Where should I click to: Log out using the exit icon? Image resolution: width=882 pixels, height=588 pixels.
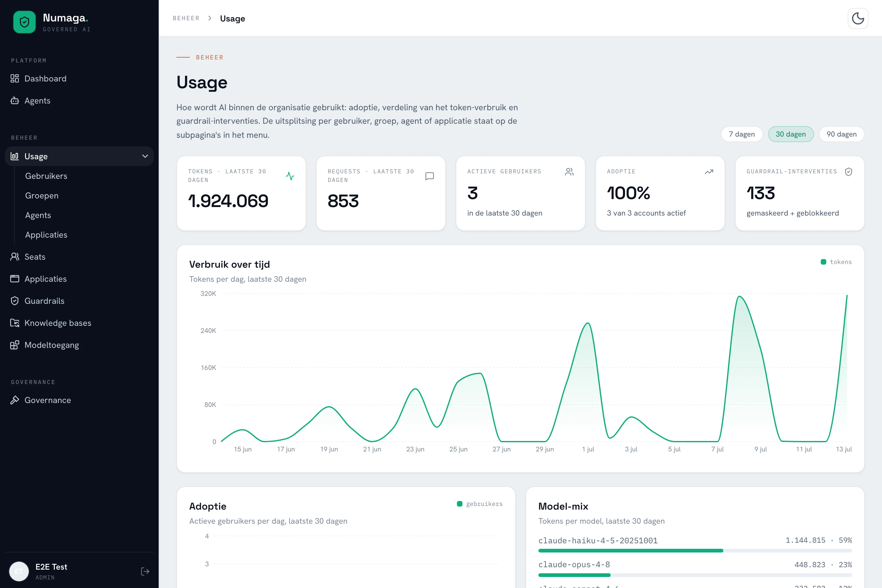(x=145, y=571)
